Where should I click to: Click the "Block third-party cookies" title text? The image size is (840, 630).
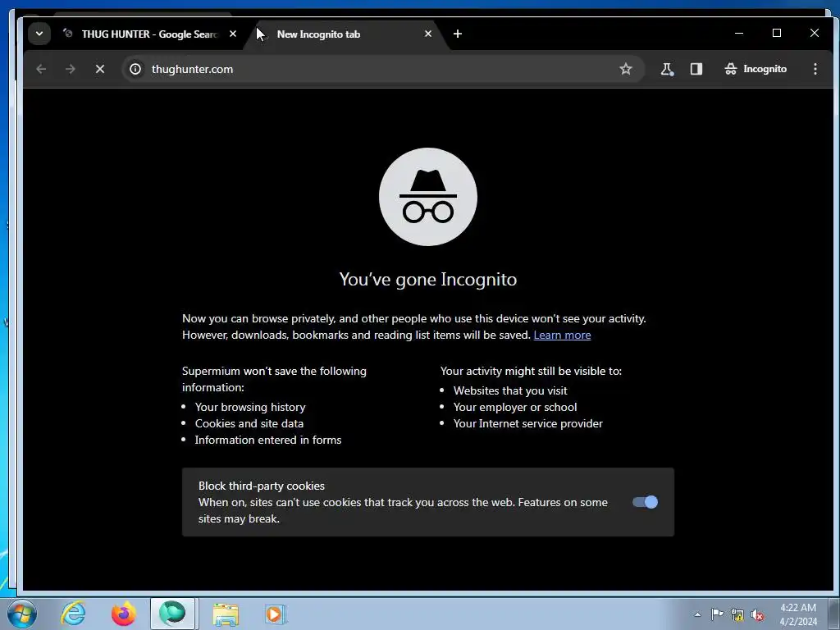point(262,486)
